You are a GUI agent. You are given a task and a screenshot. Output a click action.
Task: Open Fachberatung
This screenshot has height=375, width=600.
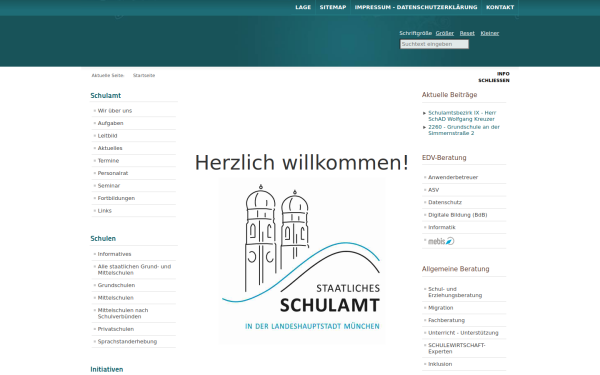tap(447, 320)
